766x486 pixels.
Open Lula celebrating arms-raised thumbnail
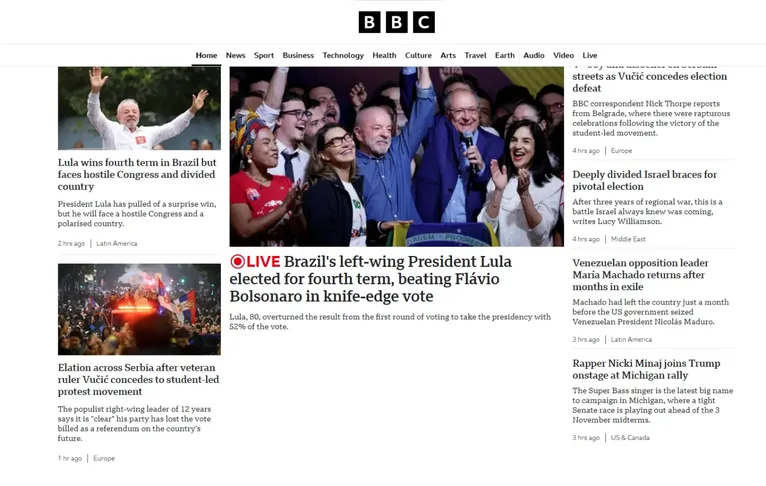[x=139, y=108]
